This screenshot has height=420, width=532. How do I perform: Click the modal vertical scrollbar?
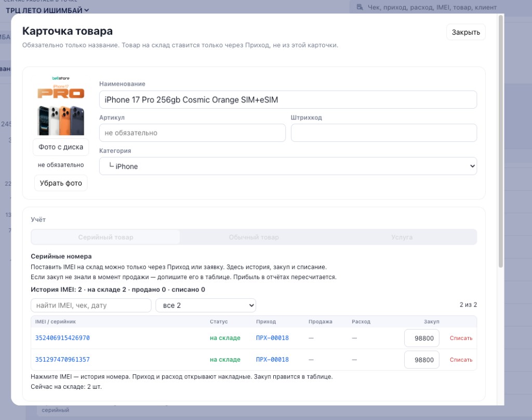(x=500, y=141)
